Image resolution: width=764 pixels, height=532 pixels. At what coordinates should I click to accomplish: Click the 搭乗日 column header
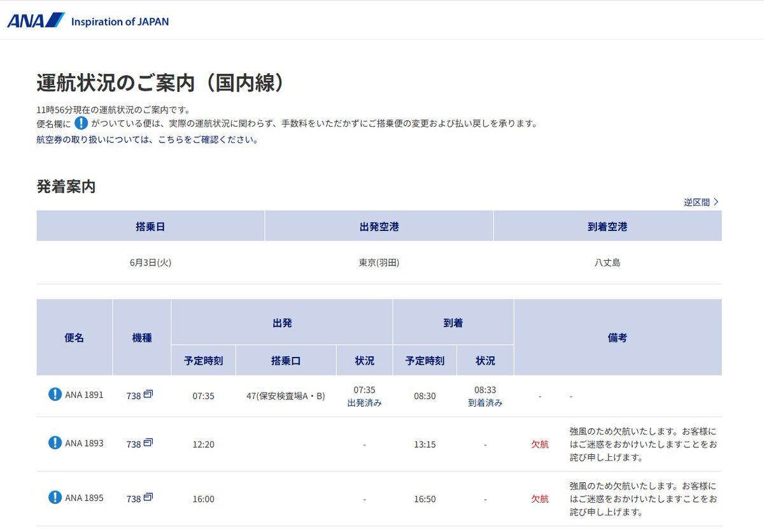pos(150,226)
